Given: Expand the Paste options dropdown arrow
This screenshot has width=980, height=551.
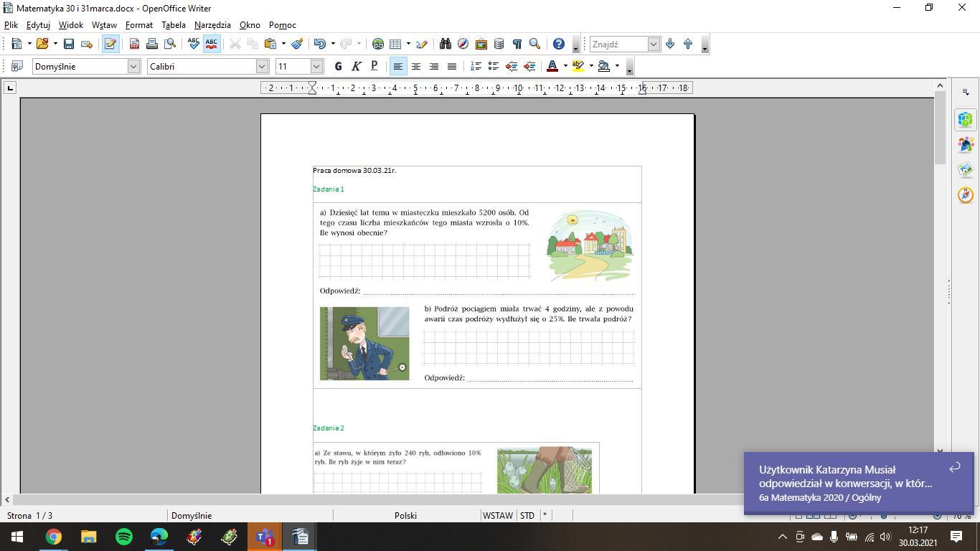Looking at the screenshot, I should point(283,44).
